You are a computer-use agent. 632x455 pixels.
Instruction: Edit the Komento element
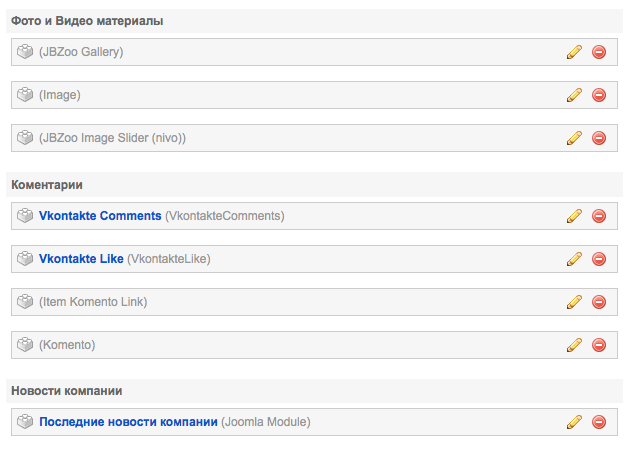tap(574, 345)
